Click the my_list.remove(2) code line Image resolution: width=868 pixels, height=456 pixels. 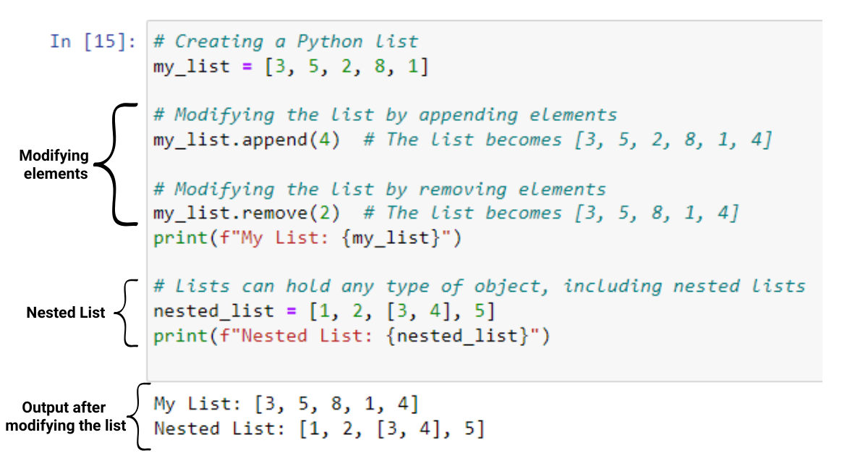[x=247, y=214]
